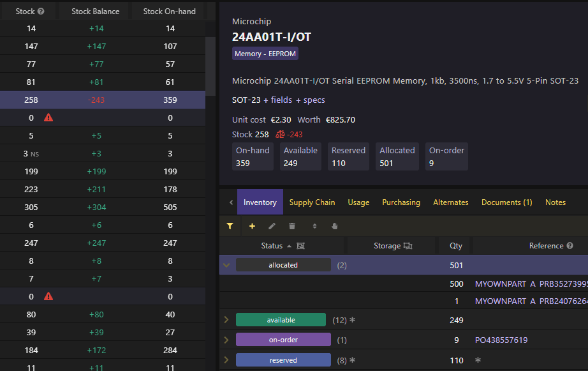Click asterisk beside reserved group count

353,360
